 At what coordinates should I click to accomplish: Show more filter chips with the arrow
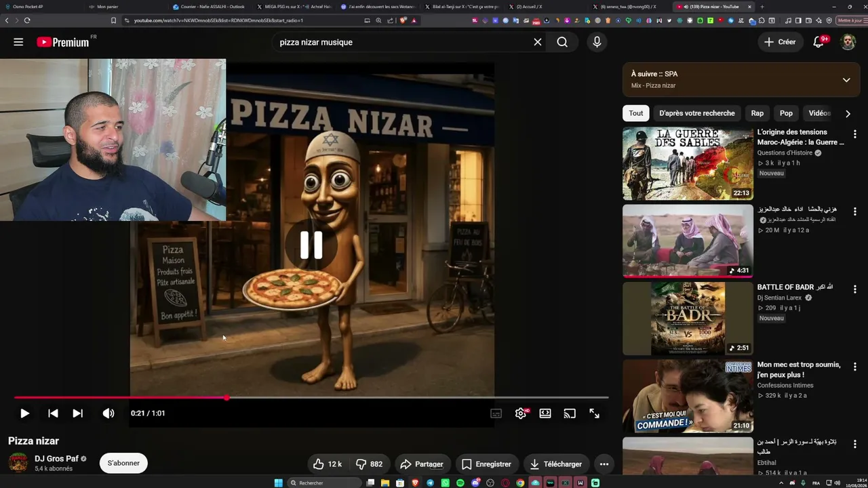click(848, 113)
